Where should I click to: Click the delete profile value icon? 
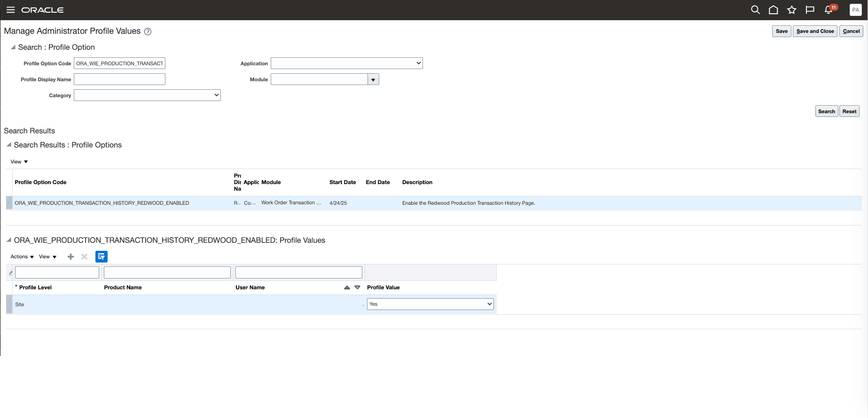point(85,256)
